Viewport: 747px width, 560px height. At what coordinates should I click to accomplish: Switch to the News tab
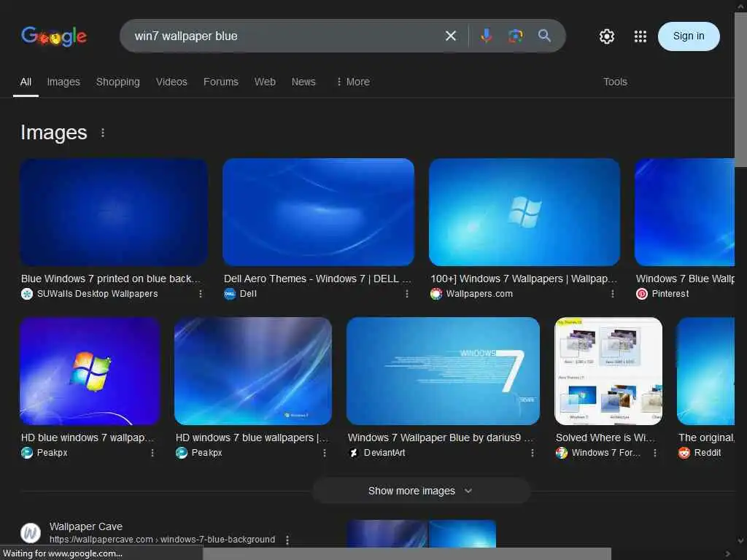click(x=303, y=82)
